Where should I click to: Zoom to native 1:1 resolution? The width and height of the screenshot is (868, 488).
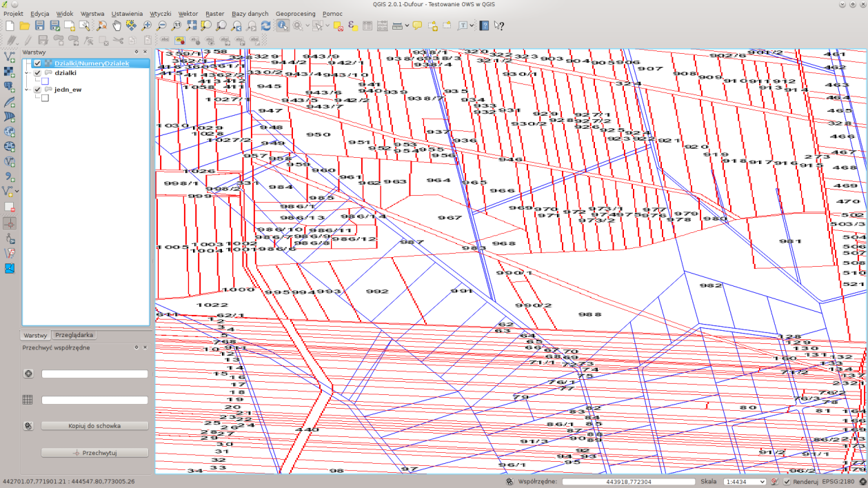[x=176, y=26]
